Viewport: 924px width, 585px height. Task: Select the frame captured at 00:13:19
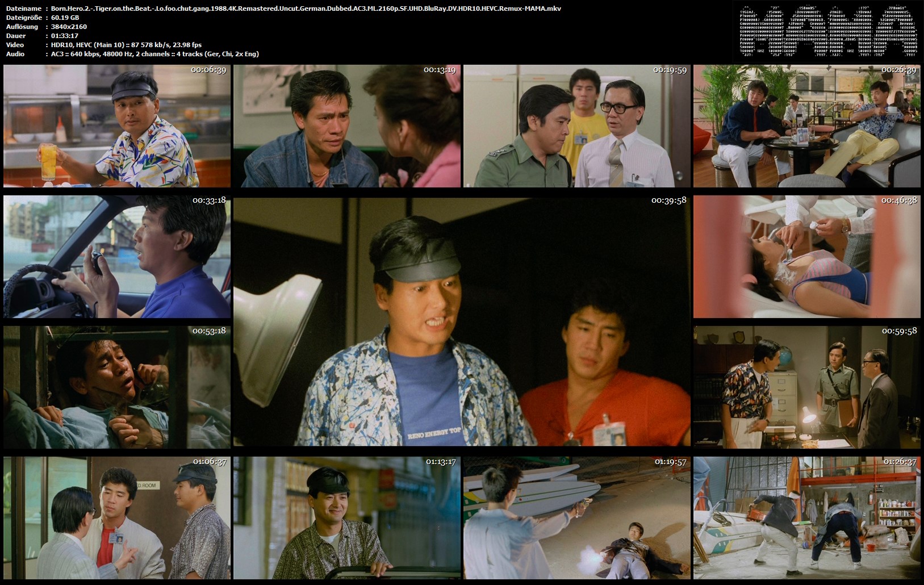pos(347,126)
